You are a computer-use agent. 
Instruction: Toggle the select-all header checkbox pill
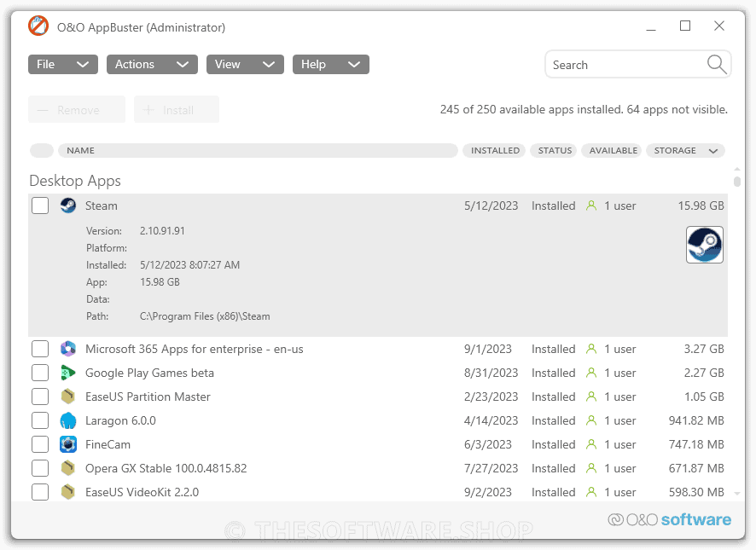pos(42,150)
